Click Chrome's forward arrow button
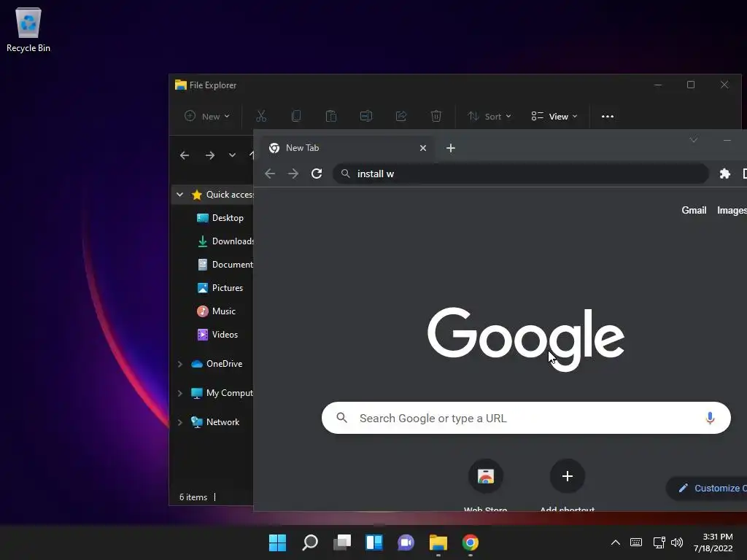This screenshot has width=747, height=560. point(293,174)
